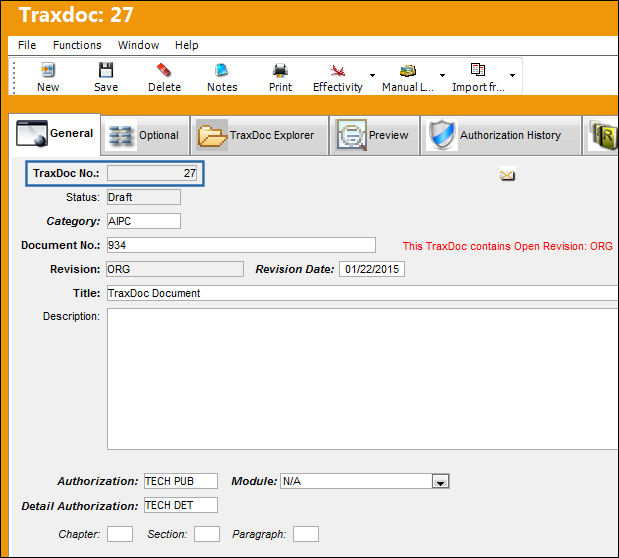Click the Title field

[x=362, y=293]
